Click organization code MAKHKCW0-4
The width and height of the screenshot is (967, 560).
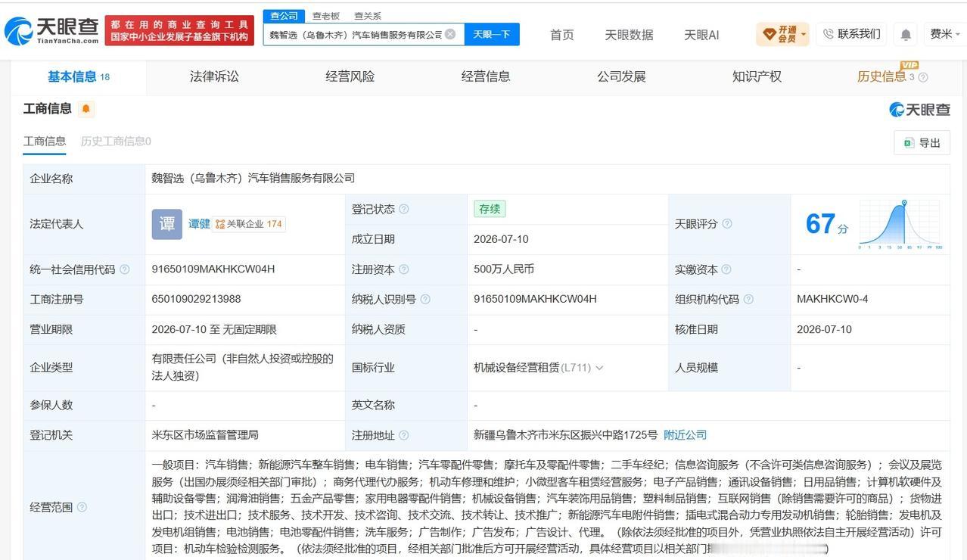click(x=832, y=300)
